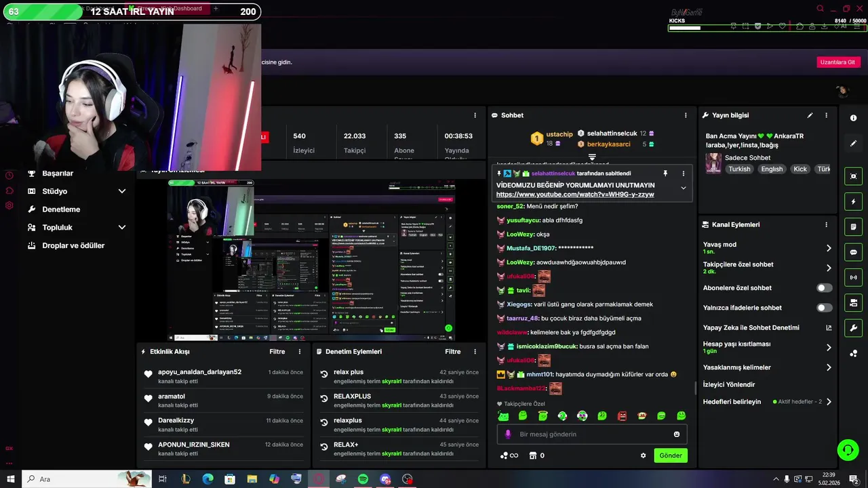The width and height of the screenshot is (868, 488).
Task: Click username Darealkizzy in activity feed
Action: (176, 420)
